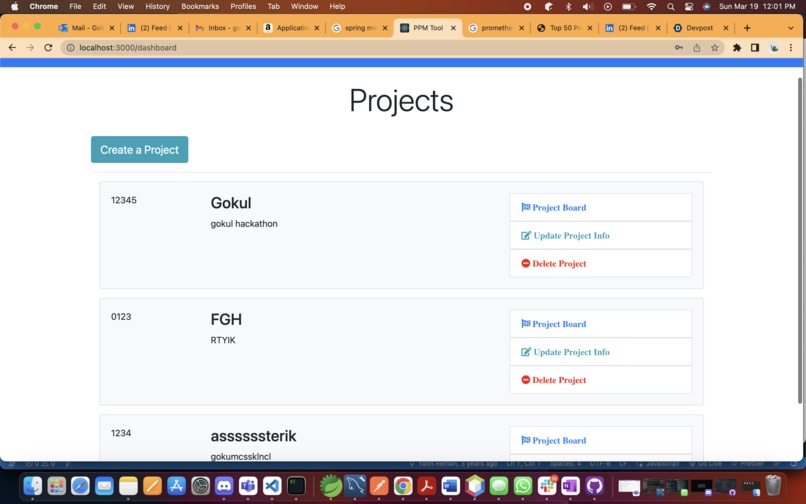The height and width of the screenshot is (504, 806).
Task: Expand the tab search chevron
Action: pyautogui.click(x=791, y=28)
